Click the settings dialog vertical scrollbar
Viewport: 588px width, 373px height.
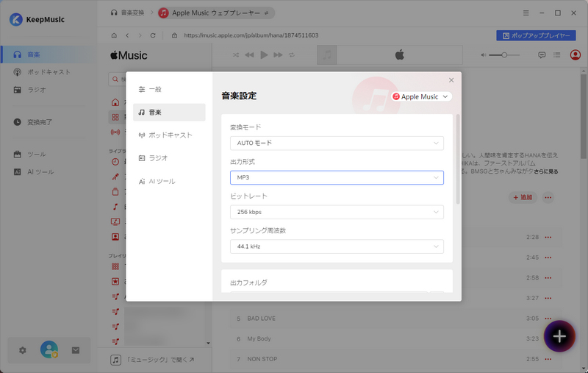458,159
